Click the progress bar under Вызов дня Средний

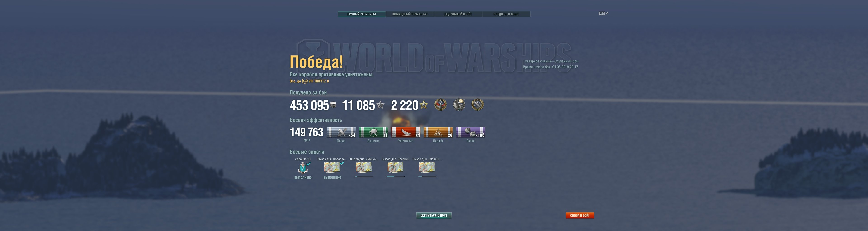click(396, 177)
